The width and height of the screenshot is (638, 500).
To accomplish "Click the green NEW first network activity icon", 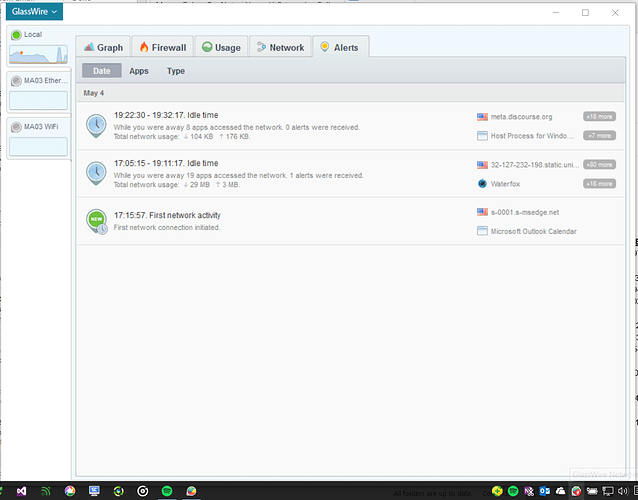I will point(96,221).
